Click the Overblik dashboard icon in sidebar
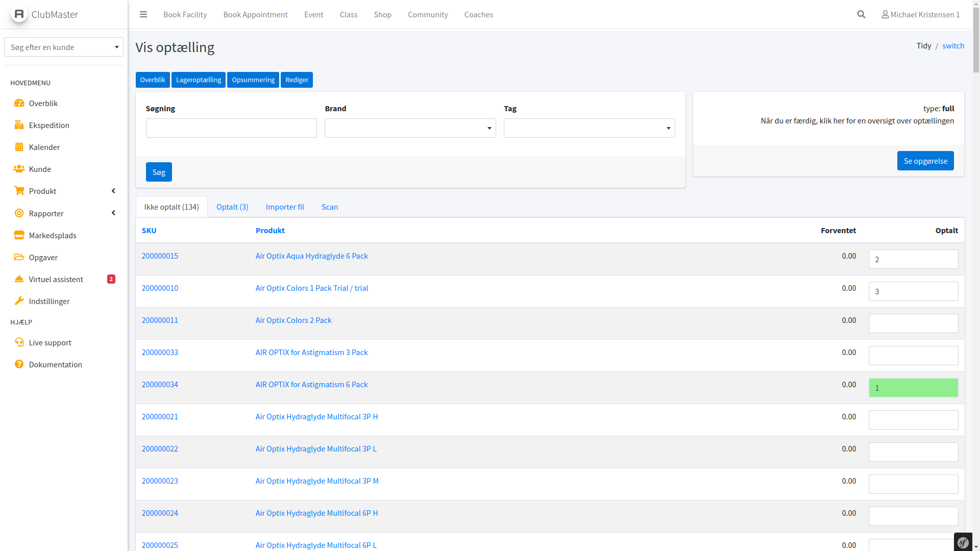Image resolution: width=980 pixels, height=551 pixels. pos(19,103)
